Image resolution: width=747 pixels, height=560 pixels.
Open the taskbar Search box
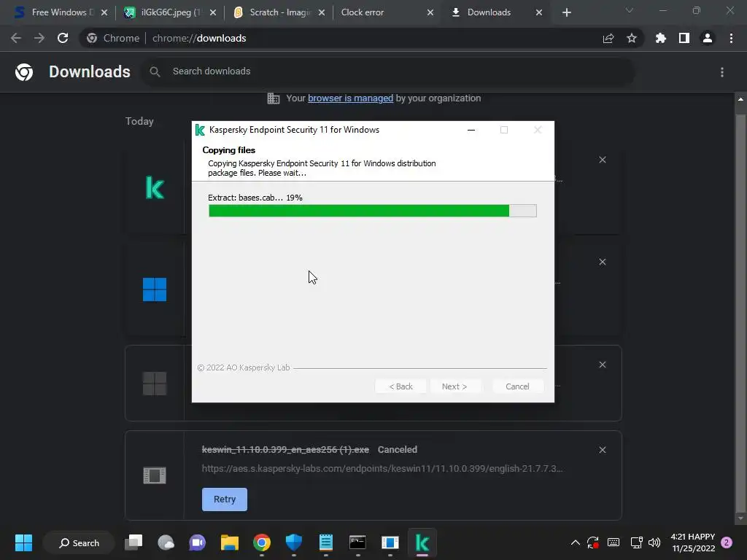coord(79,542)
